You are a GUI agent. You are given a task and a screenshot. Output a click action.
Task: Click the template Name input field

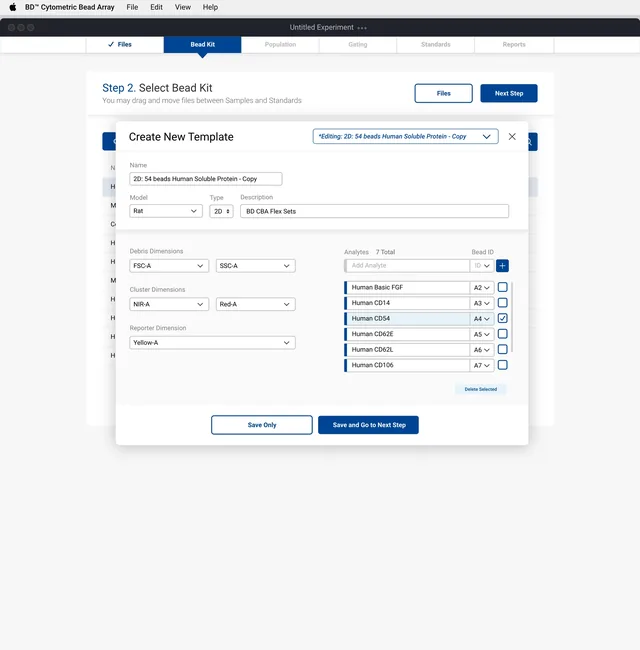click(206, 179)
